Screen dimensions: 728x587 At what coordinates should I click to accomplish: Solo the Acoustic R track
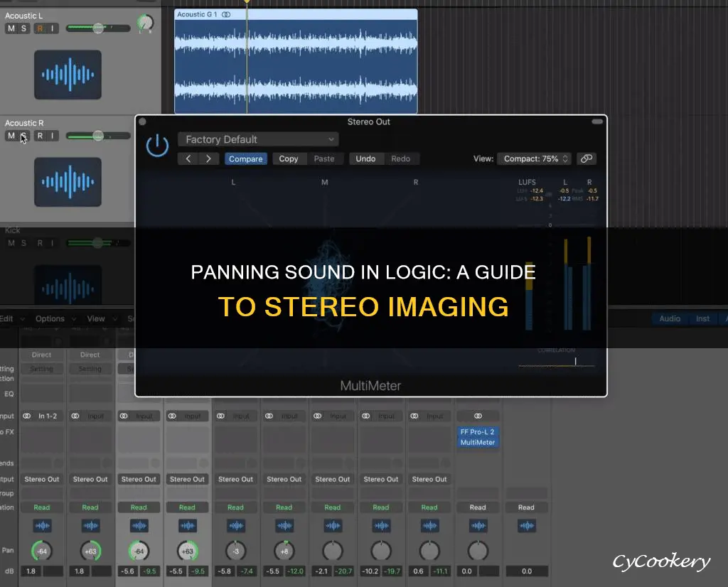coord(23,136)
